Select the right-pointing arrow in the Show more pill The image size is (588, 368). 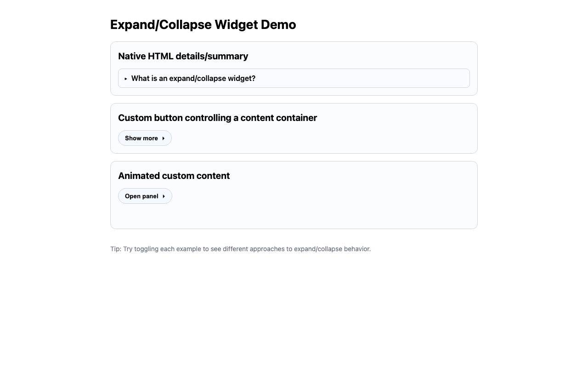click(164, 138)
